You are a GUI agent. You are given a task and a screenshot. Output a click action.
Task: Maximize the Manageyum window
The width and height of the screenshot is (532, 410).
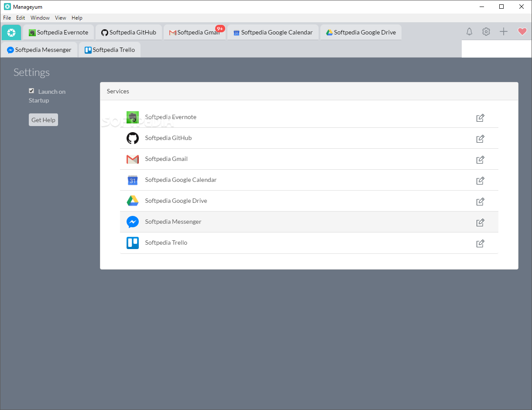click(x=501, y=7)
